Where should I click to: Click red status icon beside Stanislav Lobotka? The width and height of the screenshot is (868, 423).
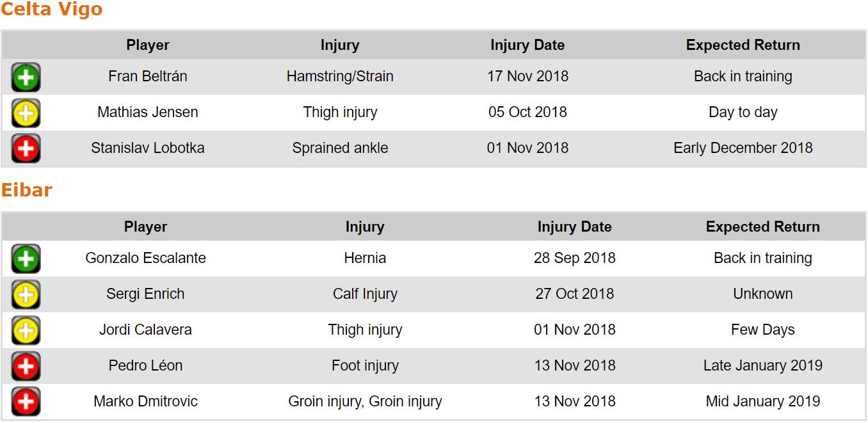point(26,149)
